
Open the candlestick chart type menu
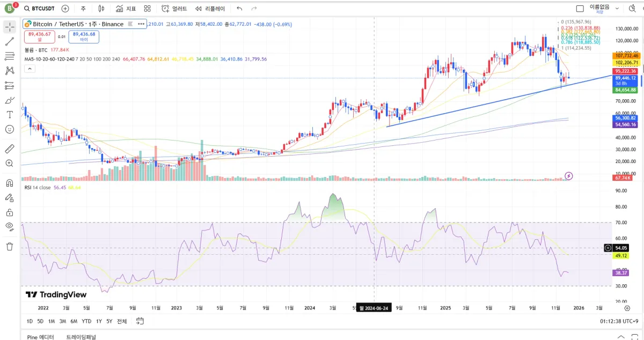101,9
